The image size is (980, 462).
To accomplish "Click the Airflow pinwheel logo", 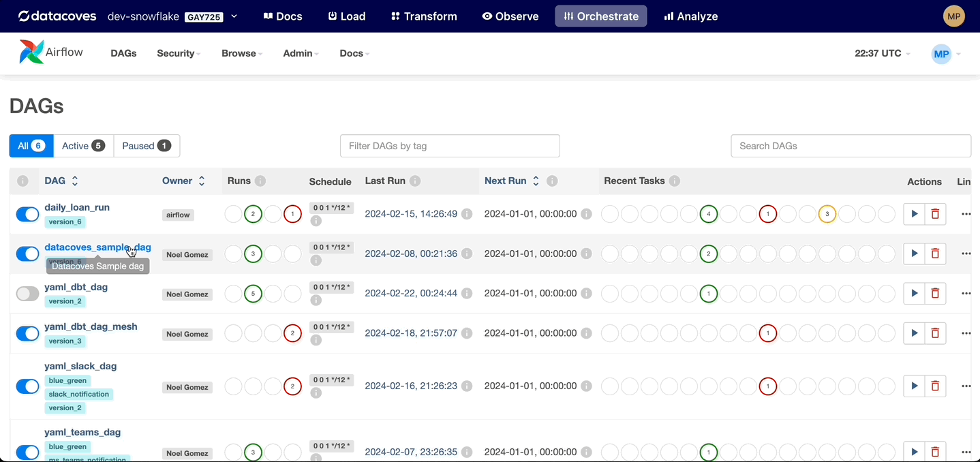I will (31, 52).
